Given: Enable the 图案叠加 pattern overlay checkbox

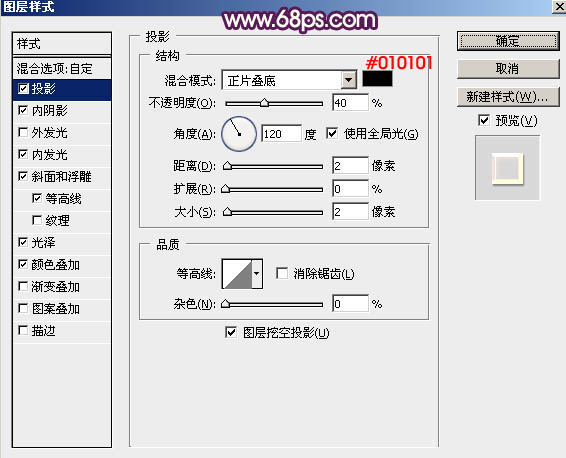Looking at the screenshot, I should tap(23, 309).
